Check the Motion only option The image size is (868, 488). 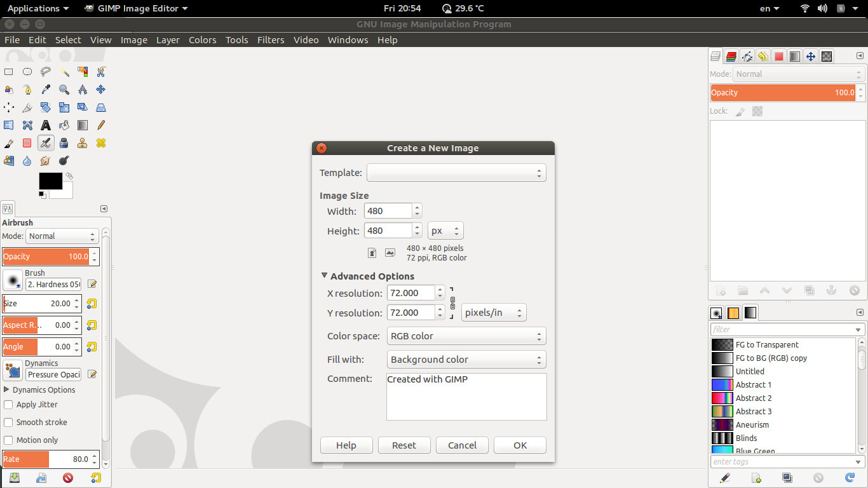pos(8,440)
